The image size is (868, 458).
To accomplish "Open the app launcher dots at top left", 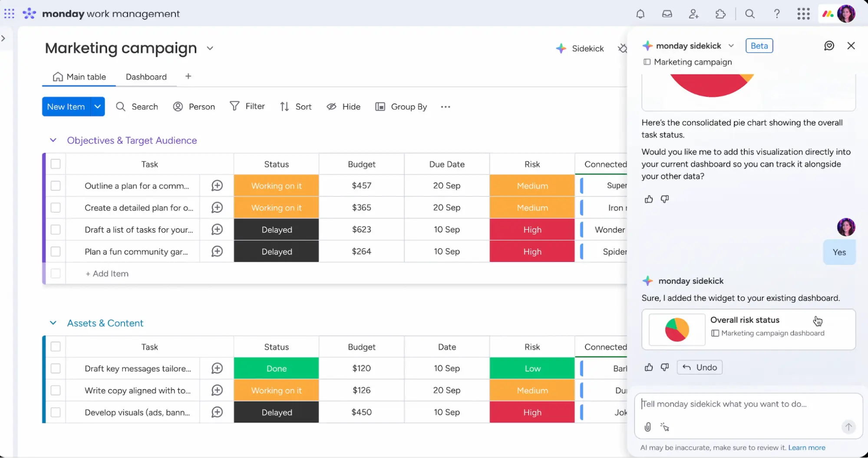I will [9, 13].
